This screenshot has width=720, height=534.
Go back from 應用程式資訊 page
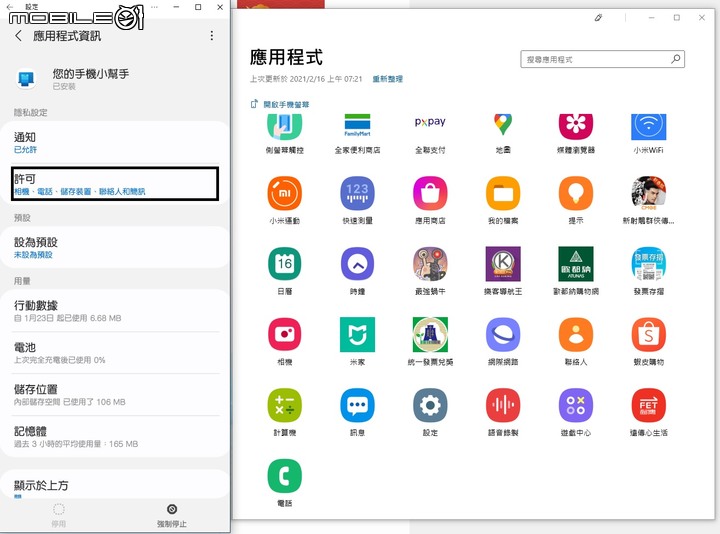pos(18,36)
